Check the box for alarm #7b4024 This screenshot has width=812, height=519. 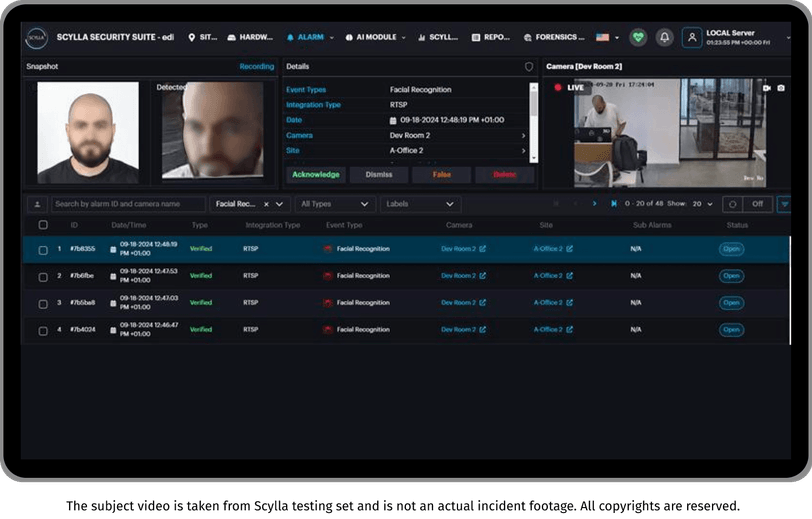click(x=43, y=331)
